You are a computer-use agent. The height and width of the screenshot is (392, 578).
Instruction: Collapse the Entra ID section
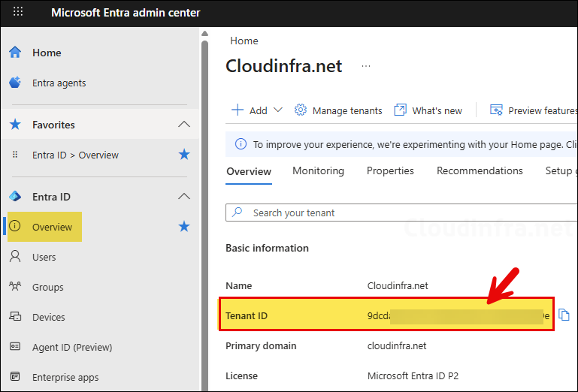pos(184,197)
